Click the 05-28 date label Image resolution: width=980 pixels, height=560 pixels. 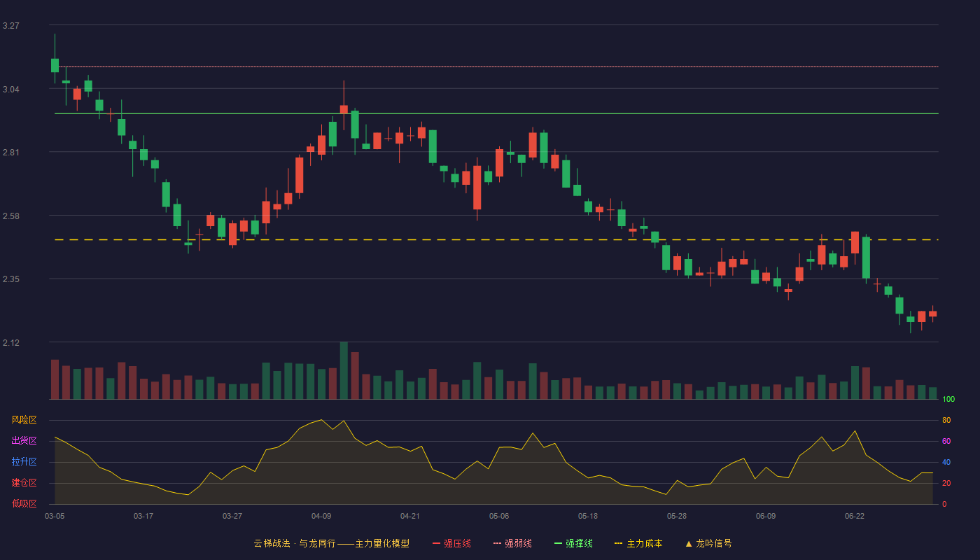[x=677, y=516]
